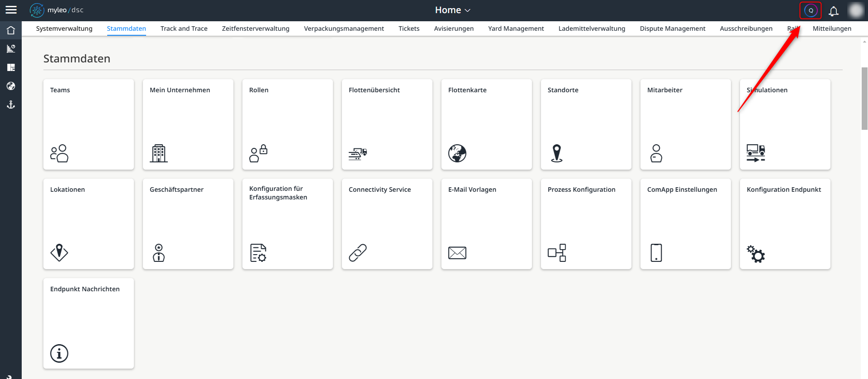Click the Konfiguration Endpunkt gears icon
Image resolution: width=868 pixels, height=379 pixels.
[x=756, y=254]
